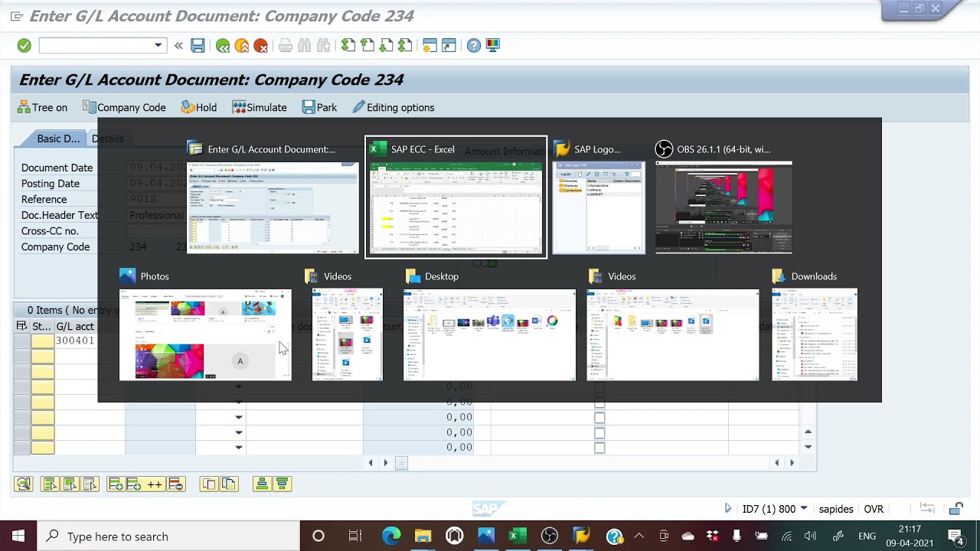Open Editing options
This screenshot has height=551, width=980.
click(394, 108)
